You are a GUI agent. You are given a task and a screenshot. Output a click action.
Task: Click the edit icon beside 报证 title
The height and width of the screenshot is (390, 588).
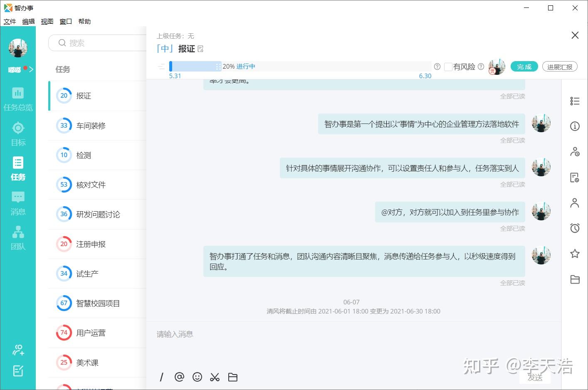[x=201, y=49]
